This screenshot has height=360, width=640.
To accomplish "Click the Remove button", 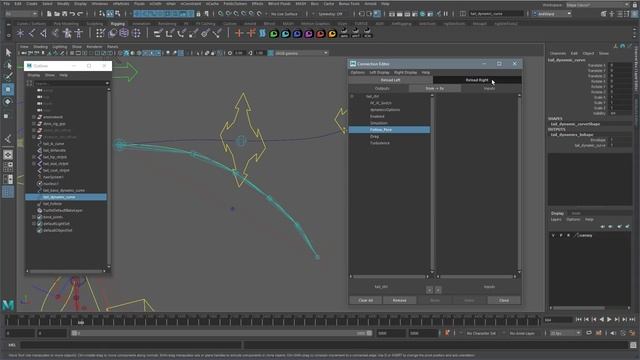I will coord(399,300).
